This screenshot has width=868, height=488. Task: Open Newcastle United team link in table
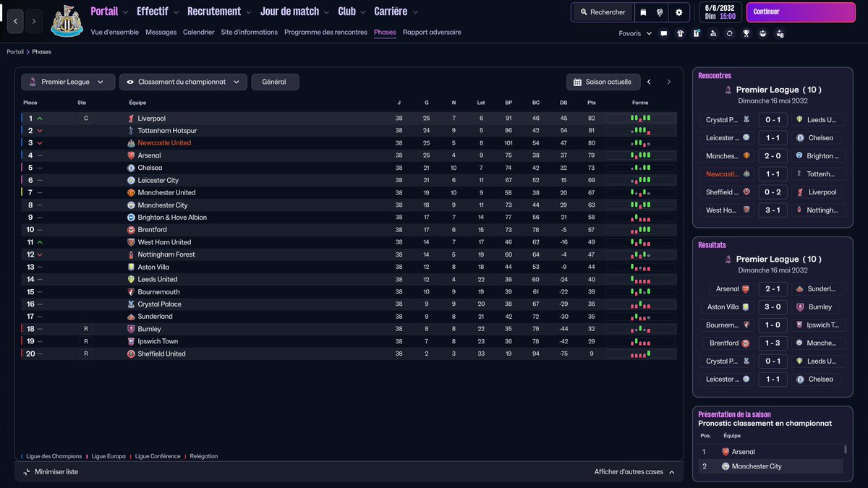[164, 143]
